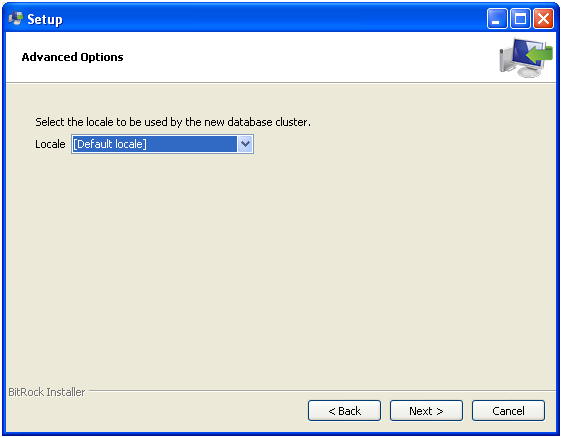Click the blank beige panel area
The height and width of the screenshot is (438, 562).
(x=281, y=269)
